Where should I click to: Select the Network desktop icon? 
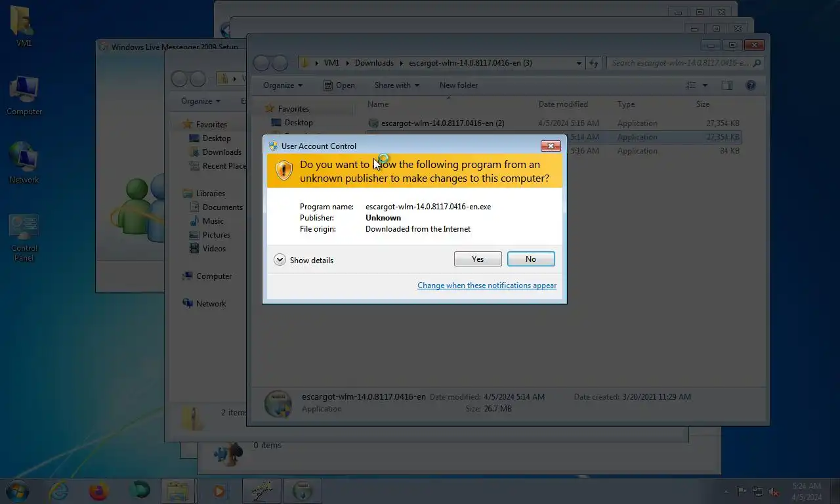point(24,163)
